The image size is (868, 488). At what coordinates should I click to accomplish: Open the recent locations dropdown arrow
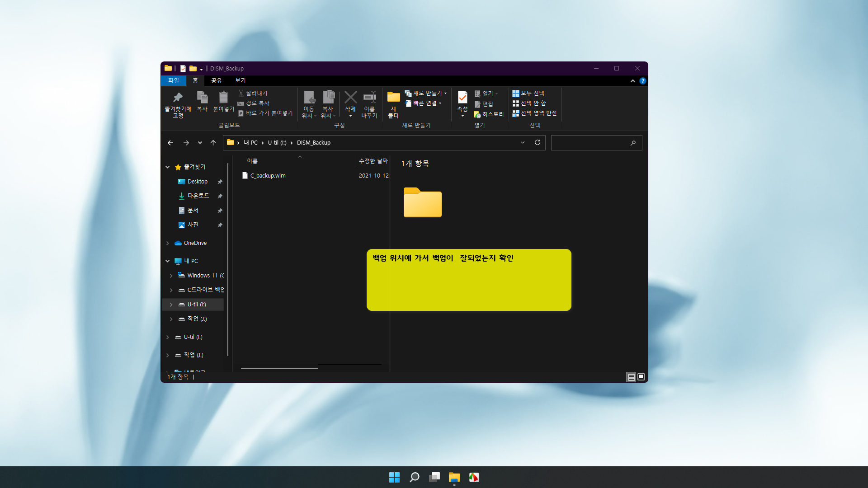point(200,143)
